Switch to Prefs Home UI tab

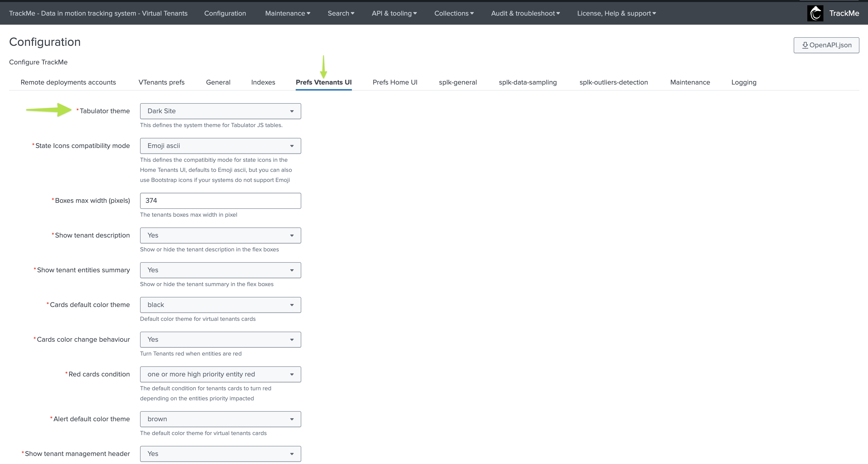(x=395, y=83)
